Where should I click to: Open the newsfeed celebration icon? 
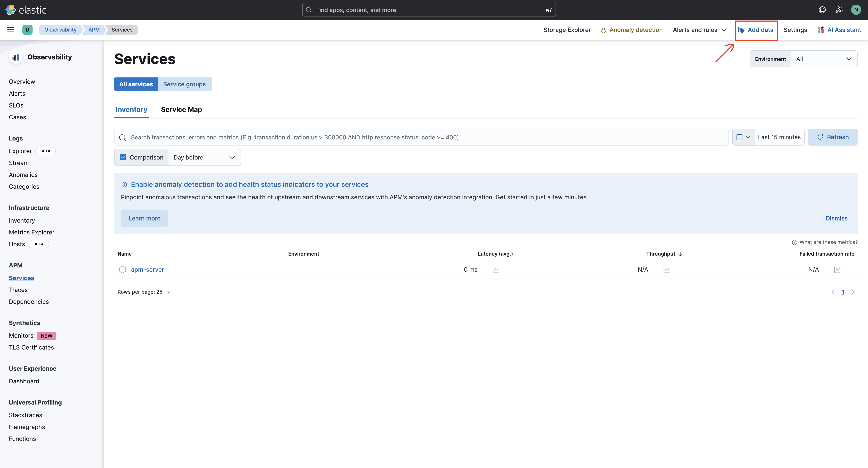click(x=839, y=10)
